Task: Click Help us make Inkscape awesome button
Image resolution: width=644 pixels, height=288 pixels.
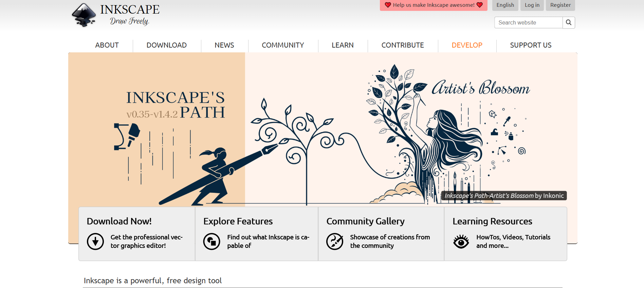Action: (434, 5)
